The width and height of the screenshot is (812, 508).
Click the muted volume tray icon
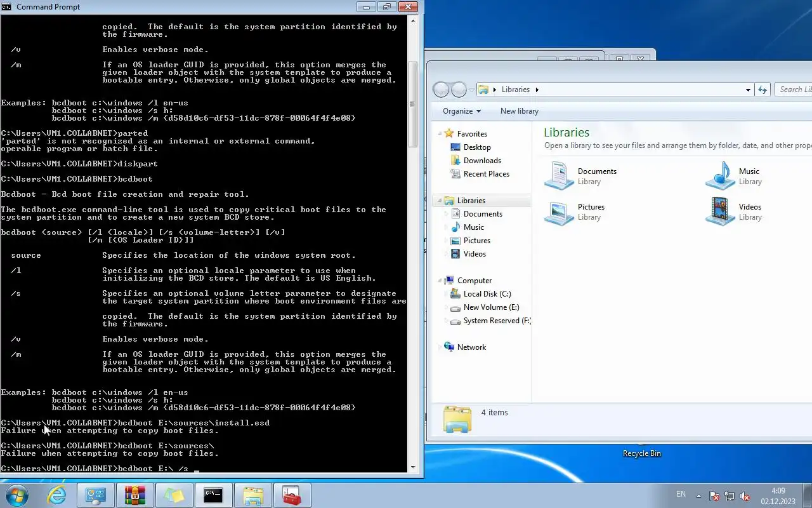(745, 496)
